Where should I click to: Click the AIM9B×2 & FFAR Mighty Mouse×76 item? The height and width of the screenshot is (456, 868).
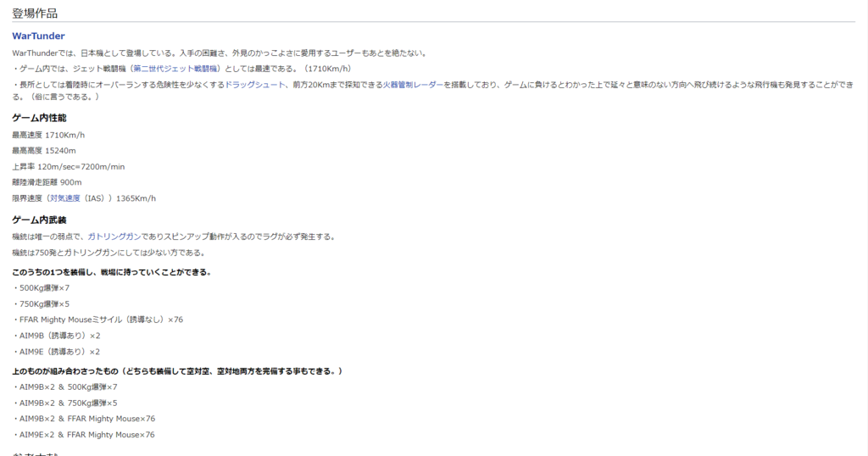pyautogui.click(x=86, y=419)
